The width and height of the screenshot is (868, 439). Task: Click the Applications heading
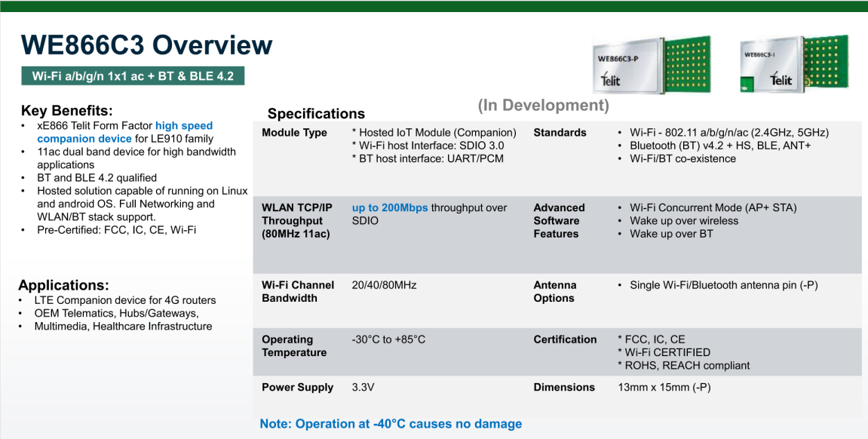pyautogui.click(x=63, y=285)
